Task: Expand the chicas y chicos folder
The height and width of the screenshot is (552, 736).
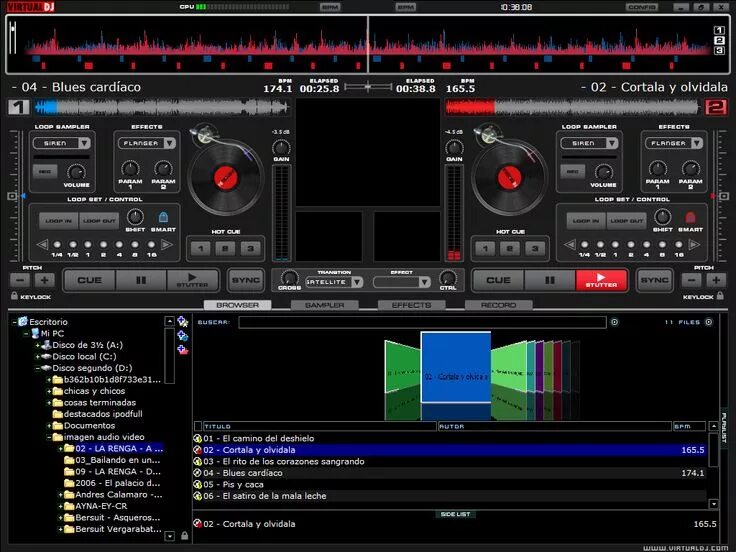Action: click(49, 391)
